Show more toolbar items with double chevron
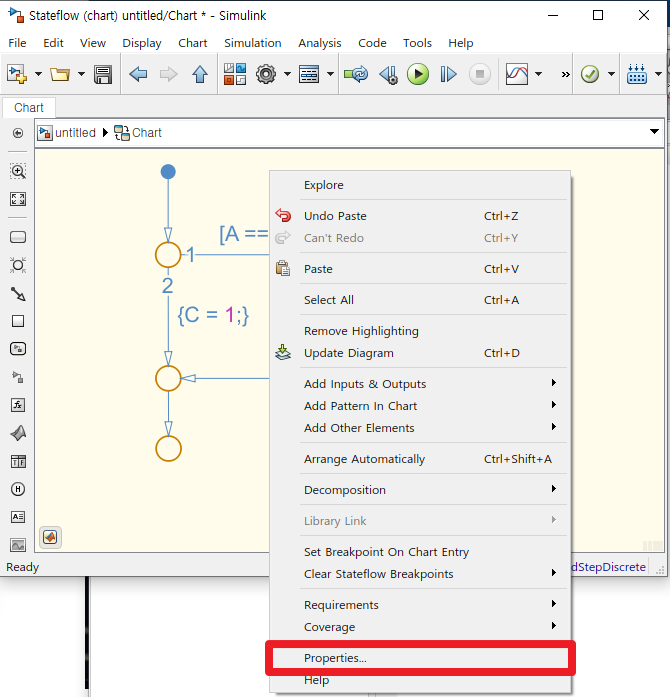The height and width of the screenshot is (697, 670). point(565,74)
